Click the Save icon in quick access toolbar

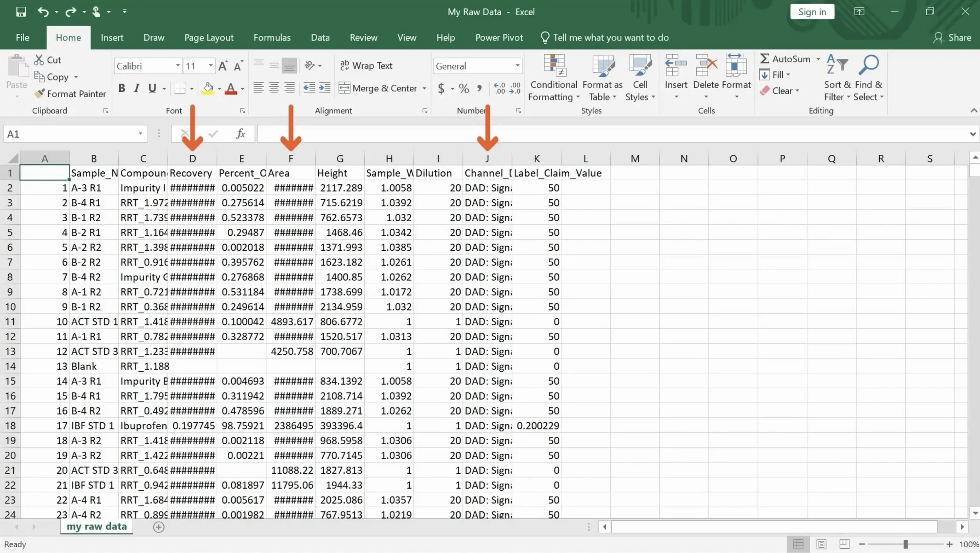pyautogui.click(x=21, y=12)
